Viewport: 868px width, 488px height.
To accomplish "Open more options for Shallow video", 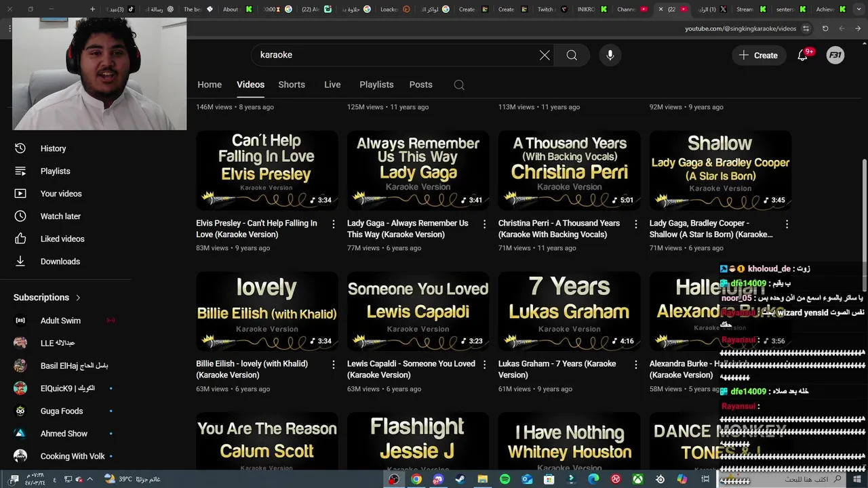I will (787, 224).
